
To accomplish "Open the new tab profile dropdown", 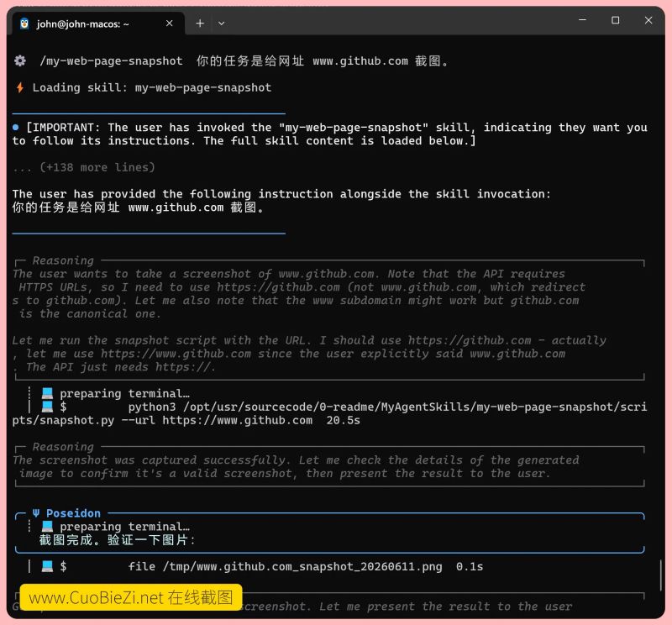I will [x=221, y=24].
